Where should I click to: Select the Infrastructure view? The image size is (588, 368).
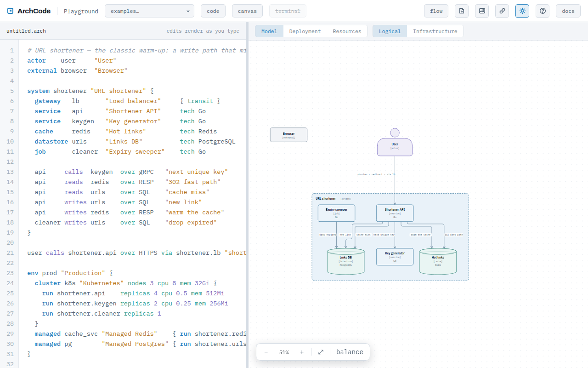point(435,31)
